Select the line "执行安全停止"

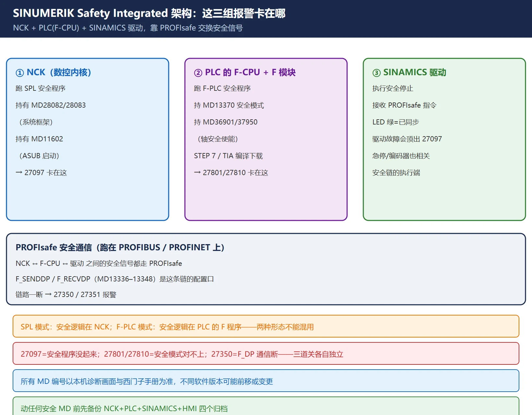click(393, 89)
